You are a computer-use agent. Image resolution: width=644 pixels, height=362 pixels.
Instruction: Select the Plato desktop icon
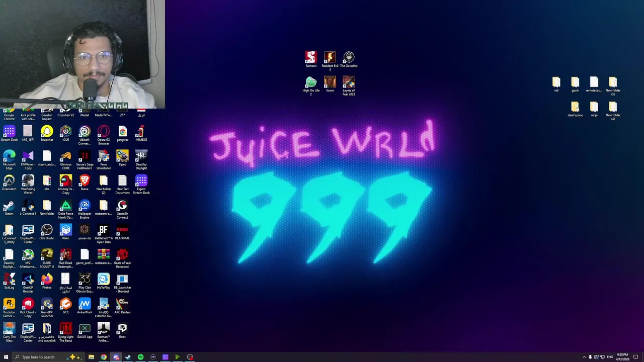pyautogui.click(x=65, y=232)
